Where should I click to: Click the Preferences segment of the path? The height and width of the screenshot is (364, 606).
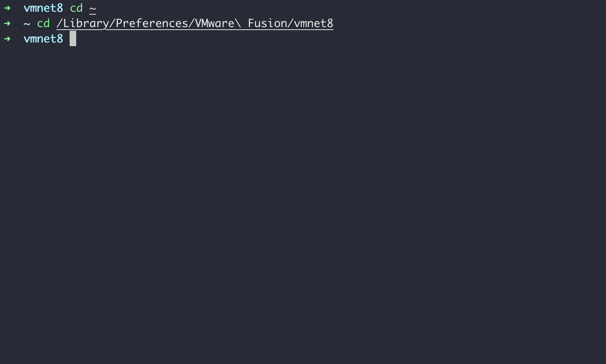[x=152, y=23]
